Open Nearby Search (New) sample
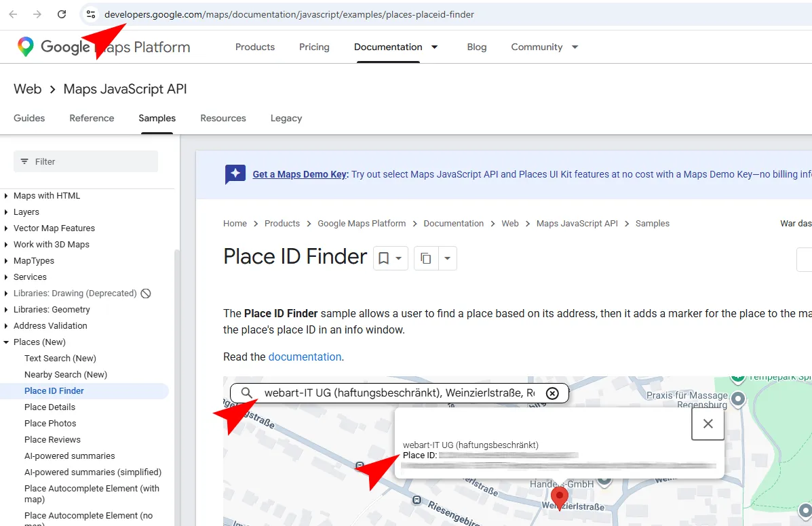 click(66, 374)
